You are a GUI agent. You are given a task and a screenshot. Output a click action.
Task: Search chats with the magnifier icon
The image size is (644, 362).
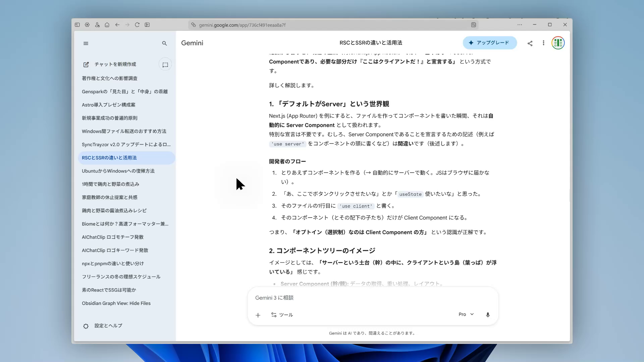pos(164,43)
